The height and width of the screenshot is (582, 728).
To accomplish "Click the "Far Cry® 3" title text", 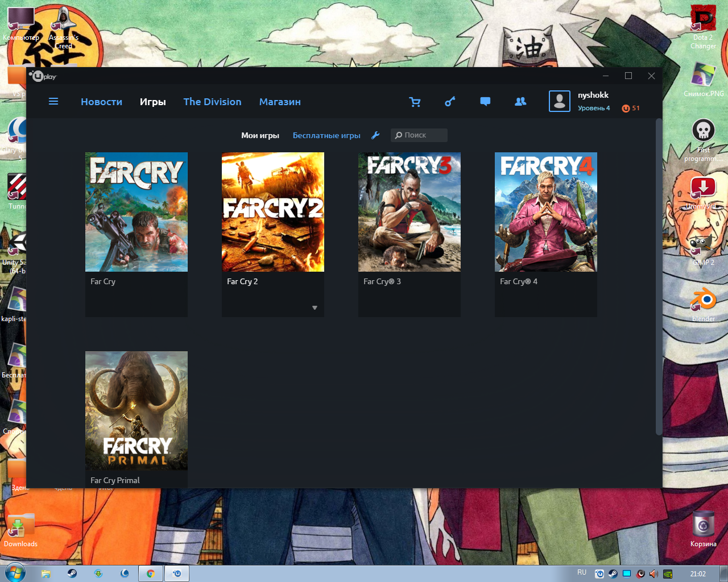I will pos(382,281).
